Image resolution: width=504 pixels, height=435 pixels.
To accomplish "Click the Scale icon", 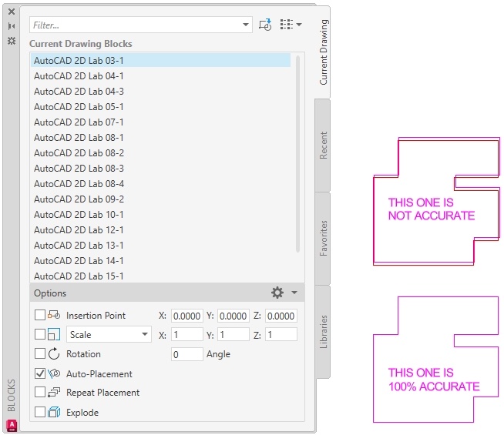I will (x=54, y=334).
